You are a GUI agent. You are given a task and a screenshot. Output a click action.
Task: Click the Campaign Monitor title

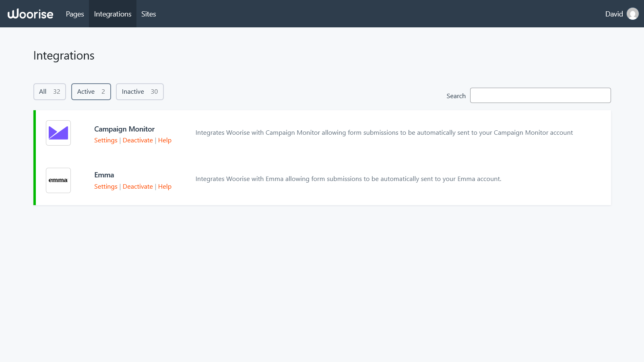tap(124, 129)
